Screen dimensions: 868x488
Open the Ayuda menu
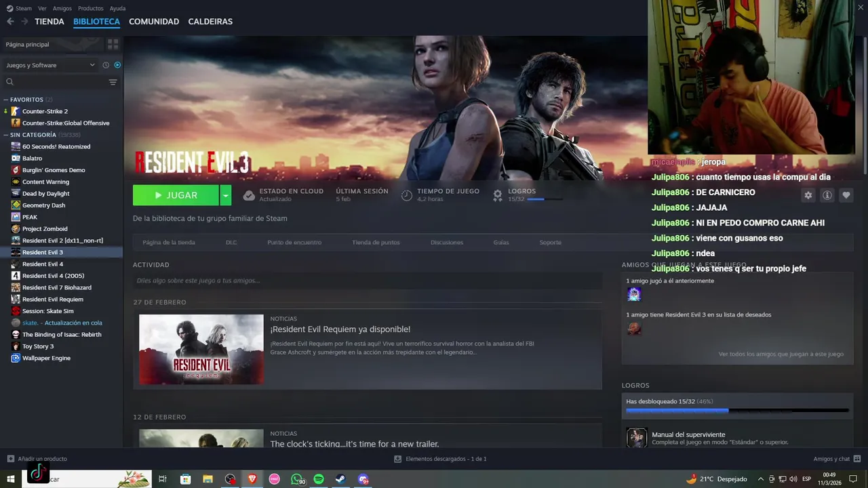pos(117,8)
